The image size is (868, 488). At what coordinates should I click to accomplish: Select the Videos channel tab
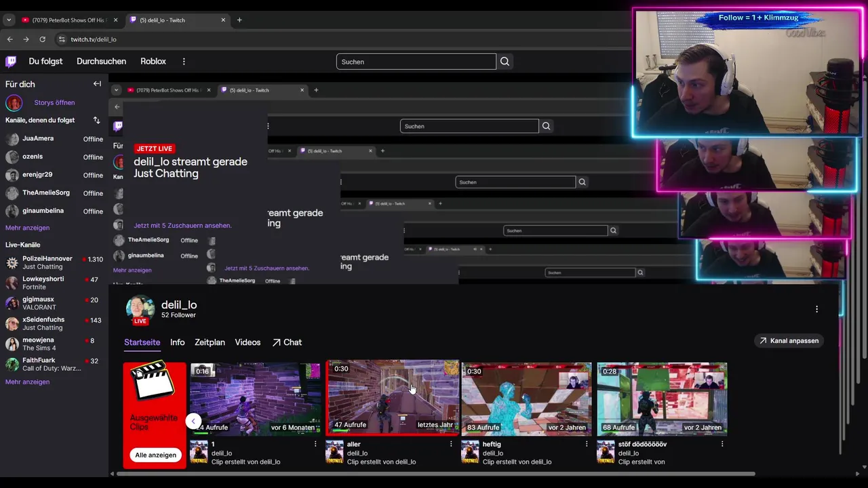(248, 343)
